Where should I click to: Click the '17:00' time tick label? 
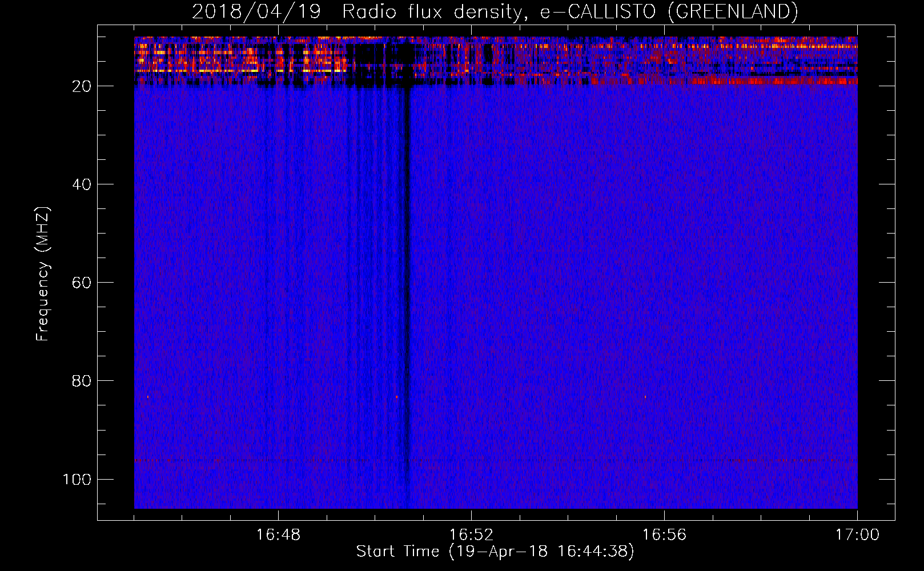(x=857, y=535)
